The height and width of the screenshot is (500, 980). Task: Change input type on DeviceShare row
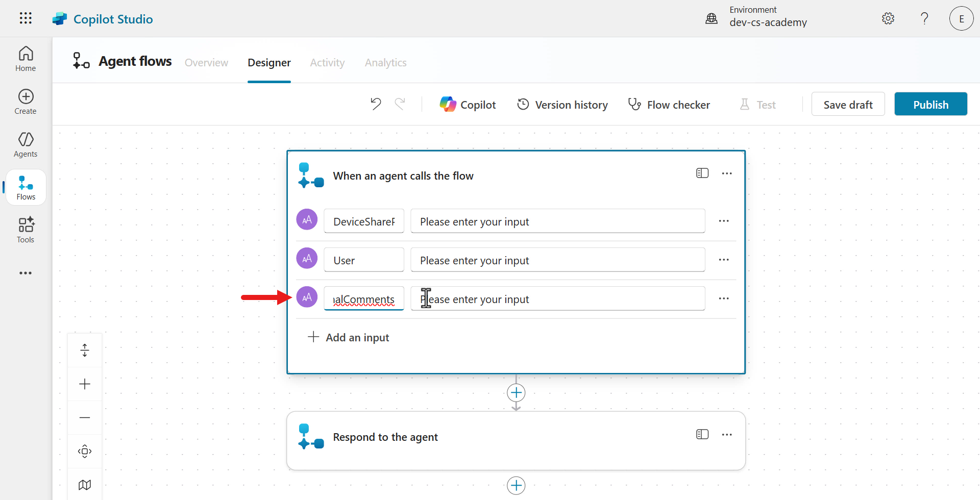306,219
